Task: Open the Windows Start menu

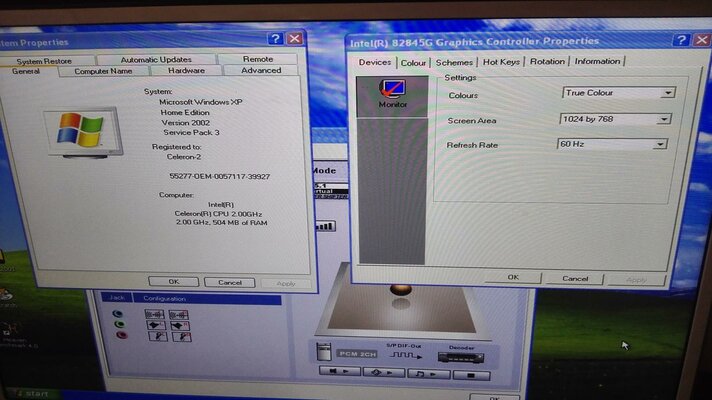Action: point(30,394)
